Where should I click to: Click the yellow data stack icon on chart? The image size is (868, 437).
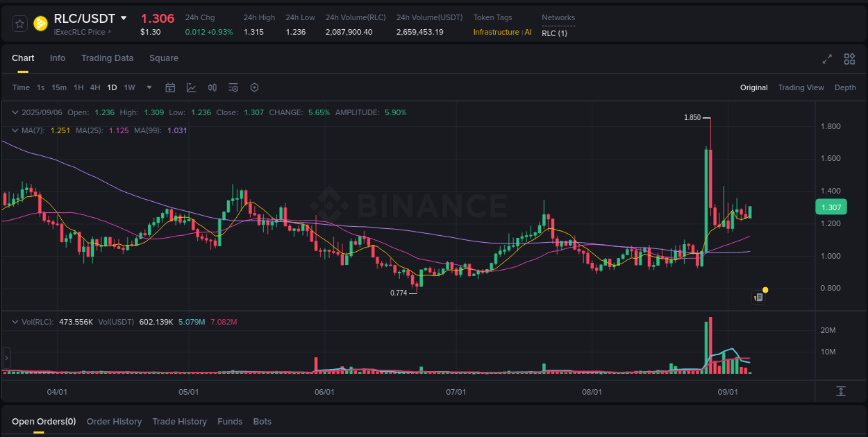[758, 296]
